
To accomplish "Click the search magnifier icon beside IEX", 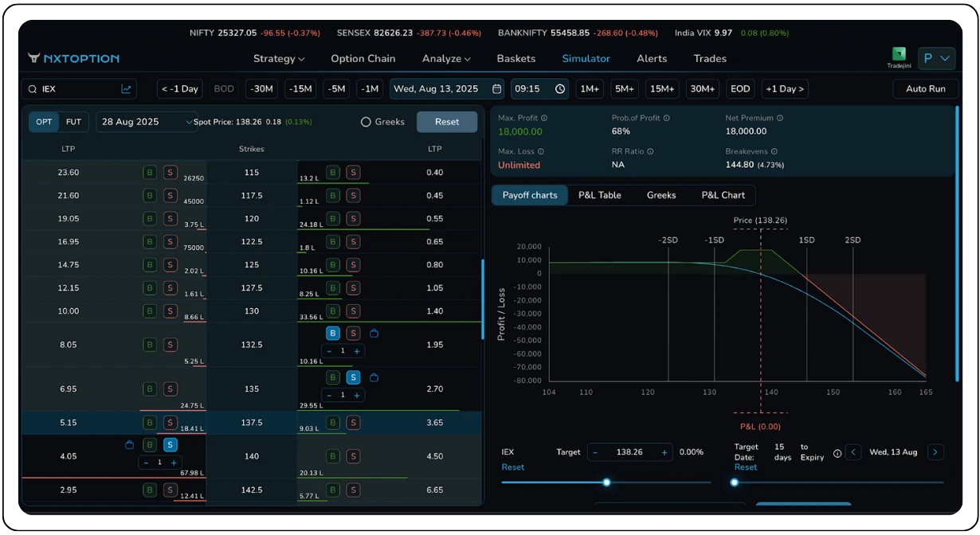I will tap(33, 89).
